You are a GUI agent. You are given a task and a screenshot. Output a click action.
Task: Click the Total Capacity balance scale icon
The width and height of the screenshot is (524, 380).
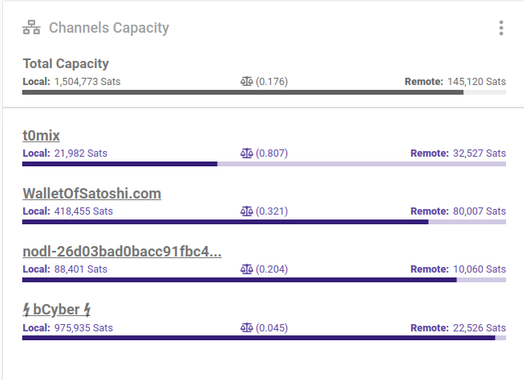247,81
